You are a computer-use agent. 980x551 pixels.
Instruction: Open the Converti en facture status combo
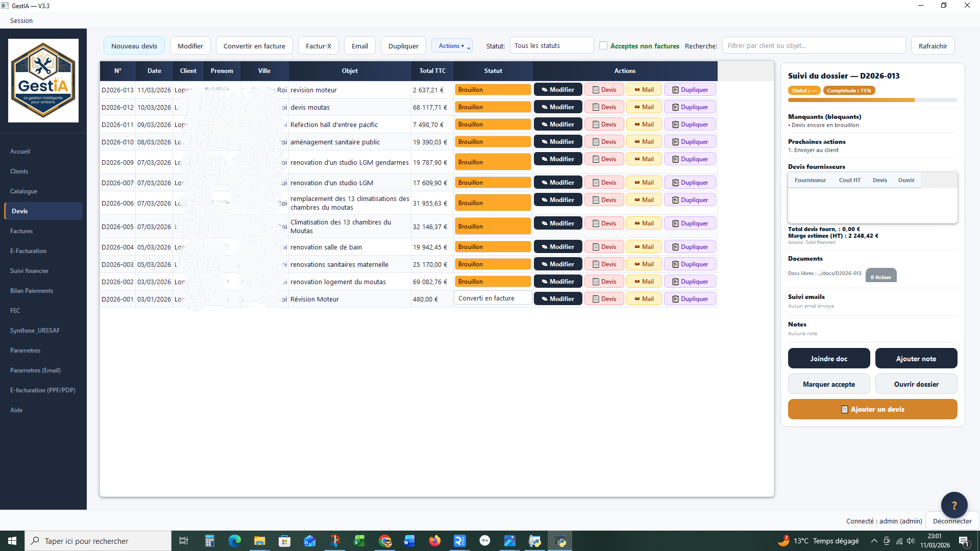tap(493, 298)
